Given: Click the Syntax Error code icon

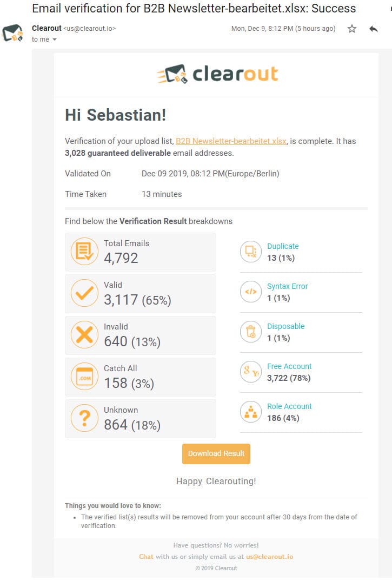Looking at the screenshot, I should [251, 292].
